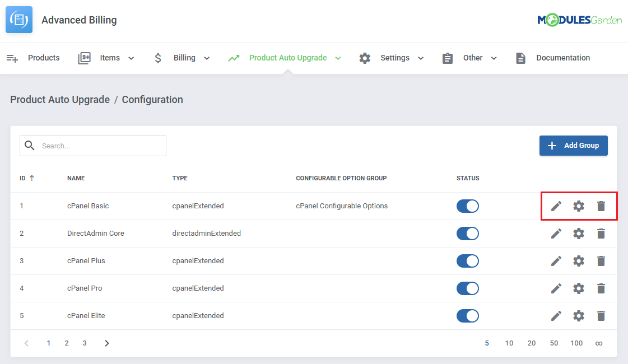Open settings gear for cPanel Pro
This screenshot has height=364, width=628.
(x=578, y=288)
